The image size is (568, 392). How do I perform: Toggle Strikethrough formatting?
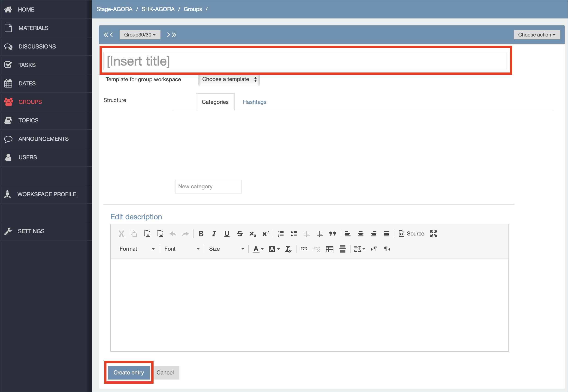click(x=240, y=234)
